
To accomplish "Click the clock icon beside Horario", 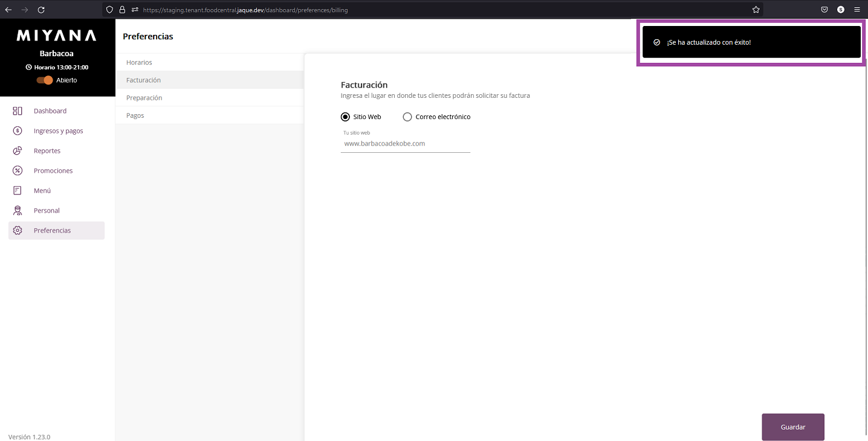I will click(x=28, y=68).
